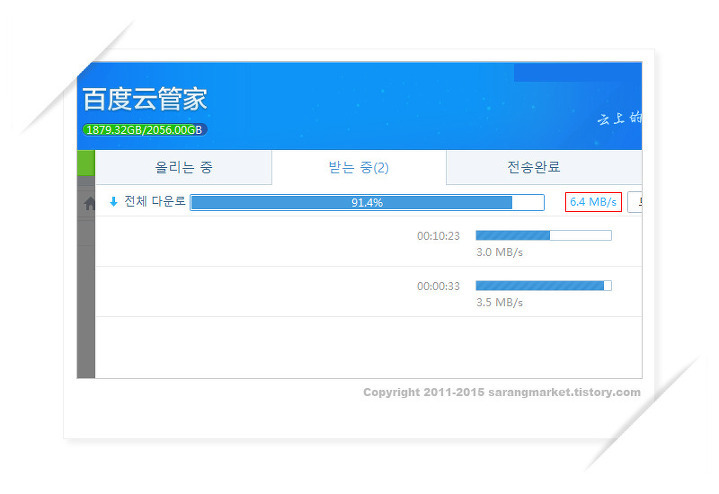Click the home icon in the gray sidebar
719x494 pixels.
[x=90, y=203]
